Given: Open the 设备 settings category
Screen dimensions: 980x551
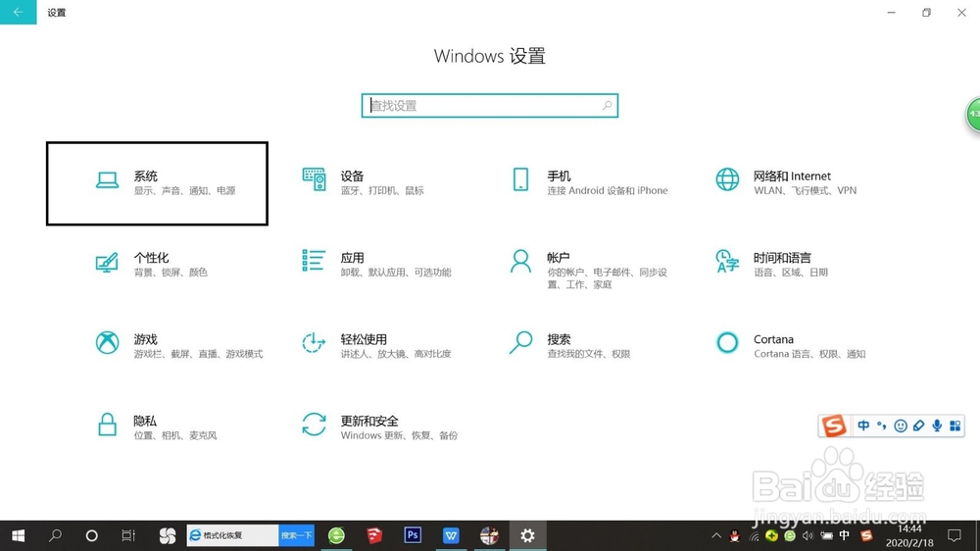Looking at the screenshot, I should [x=363, y=182].
